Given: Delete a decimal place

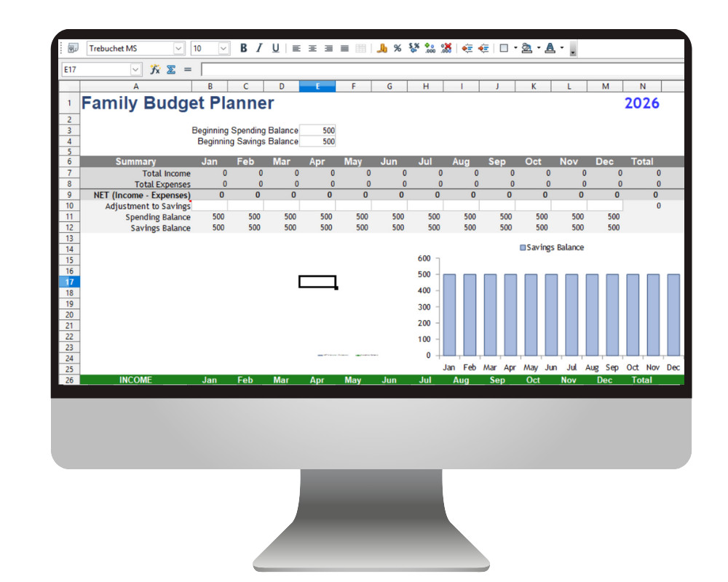Looking at the screenshot, I should pyautogui.click(x=446, y=48).
